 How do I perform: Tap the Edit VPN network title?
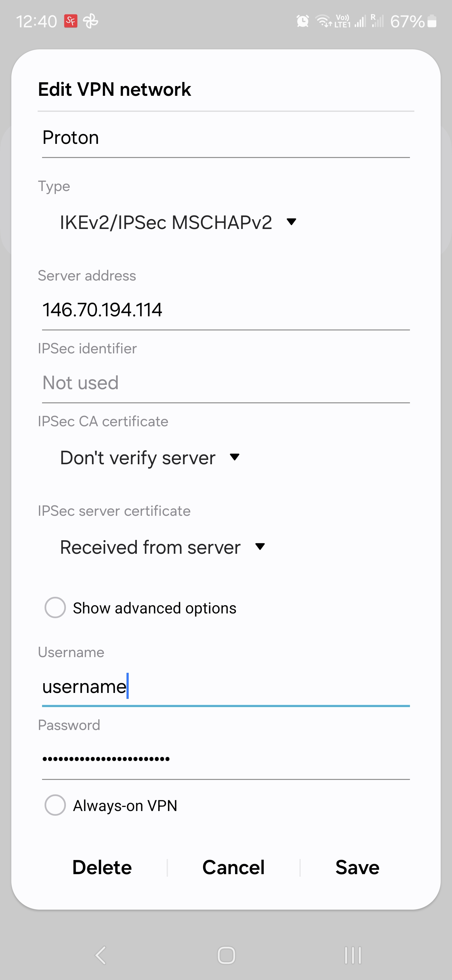pos(115,90)
